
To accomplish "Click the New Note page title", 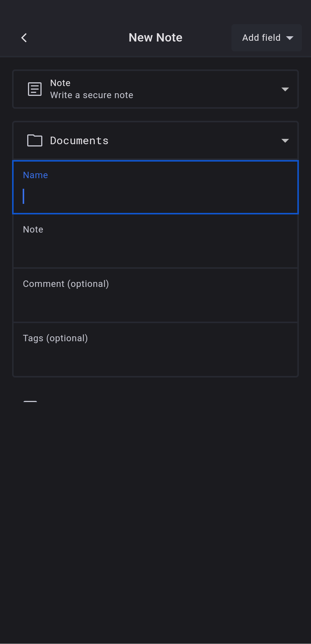I will [x=155, y=38].
